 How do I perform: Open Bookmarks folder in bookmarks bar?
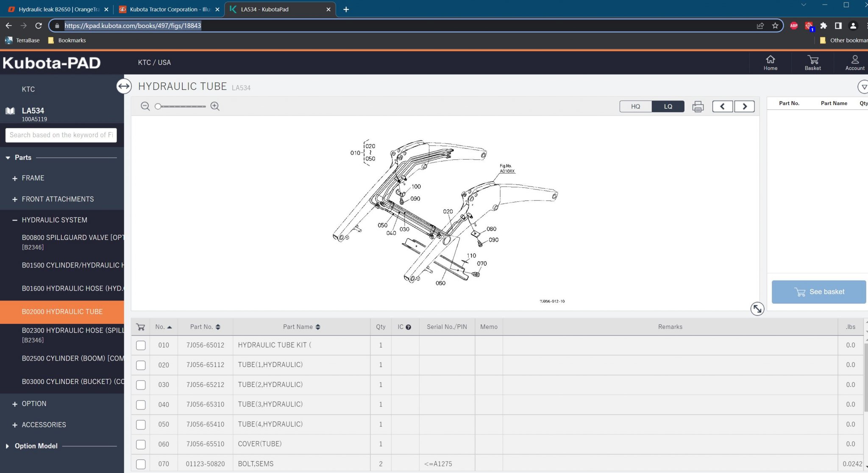pos(67,40)
